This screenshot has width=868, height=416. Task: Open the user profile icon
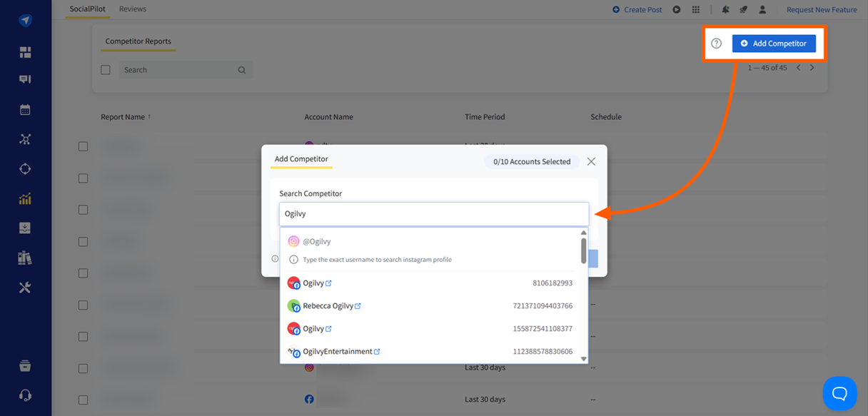[x=762, y=10]
